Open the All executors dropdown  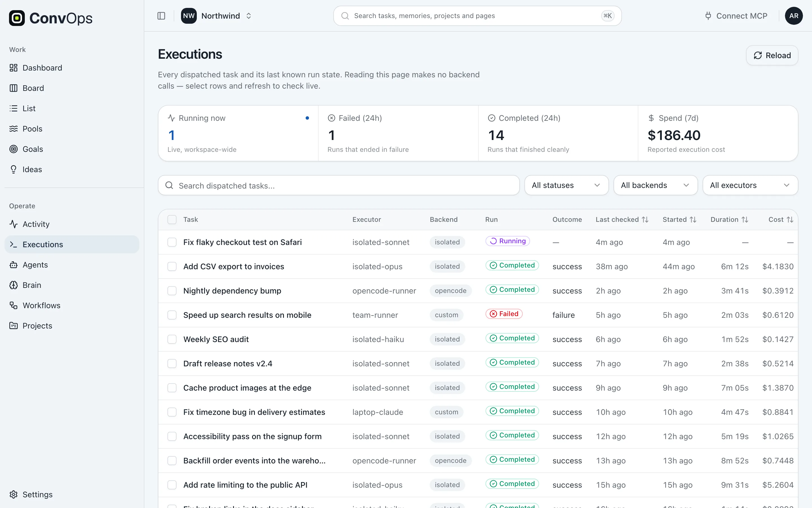750,185
